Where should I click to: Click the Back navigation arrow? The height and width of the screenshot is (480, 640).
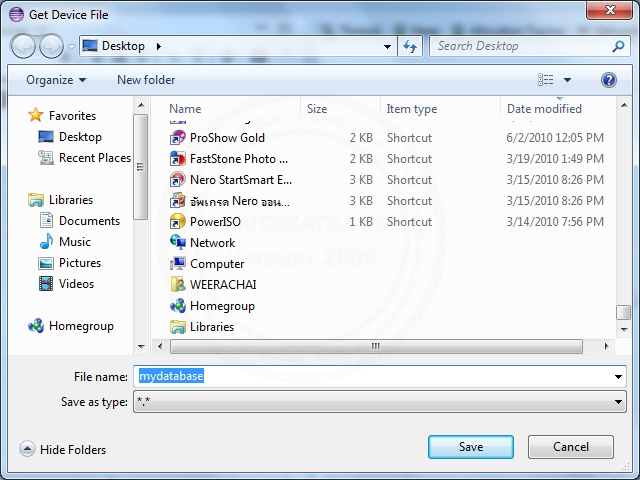[x=23, y=46]
